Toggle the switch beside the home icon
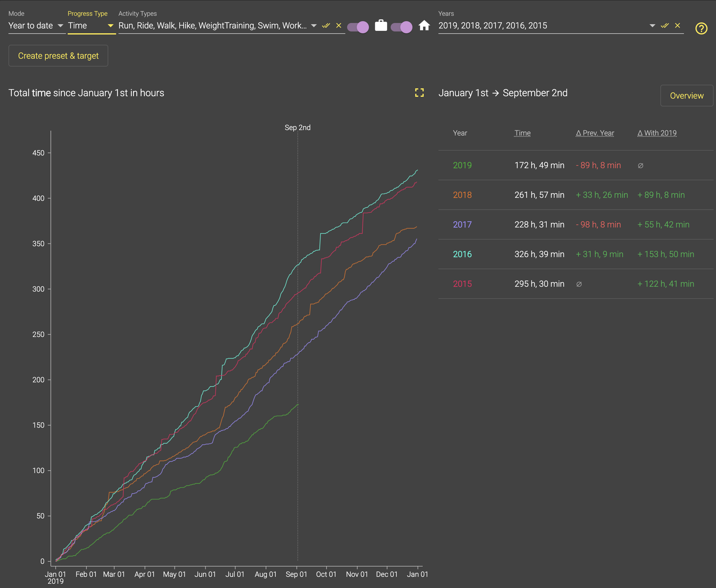This screenshot has width=716, height=588. click(402, 27)
